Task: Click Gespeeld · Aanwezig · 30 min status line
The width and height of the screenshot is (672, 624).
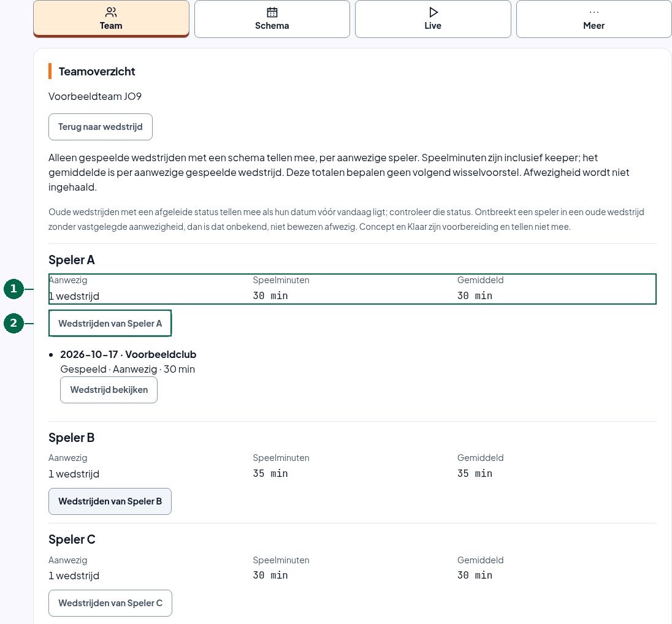Action: [128, 369]
